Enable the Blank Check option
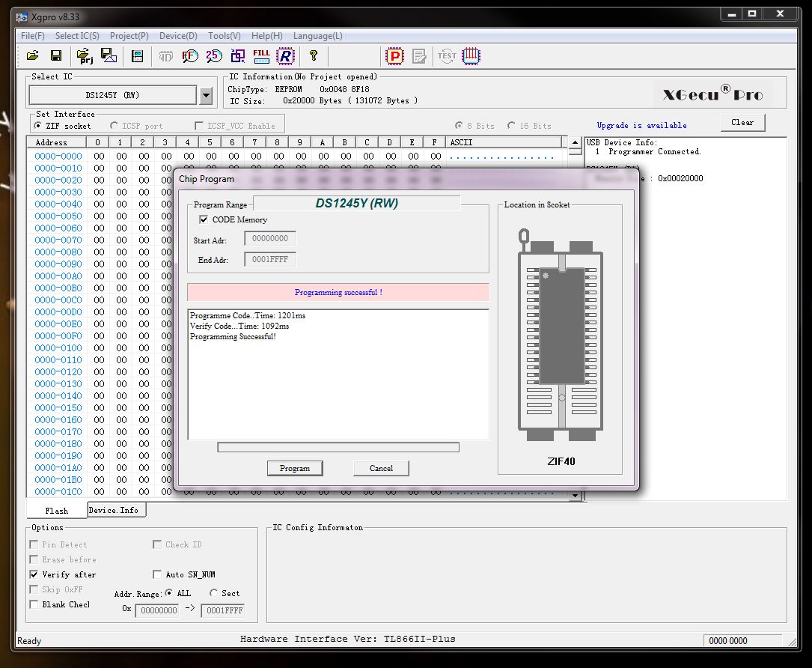Viewport: 812px width, 668px height. tap(34, 604)
